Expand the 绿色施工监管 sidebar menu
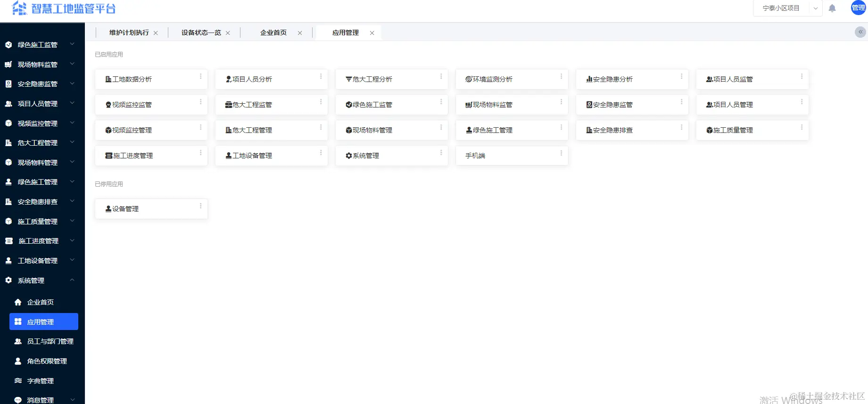Viewport: 868px width, 404px height. click(x=72, y=44)
